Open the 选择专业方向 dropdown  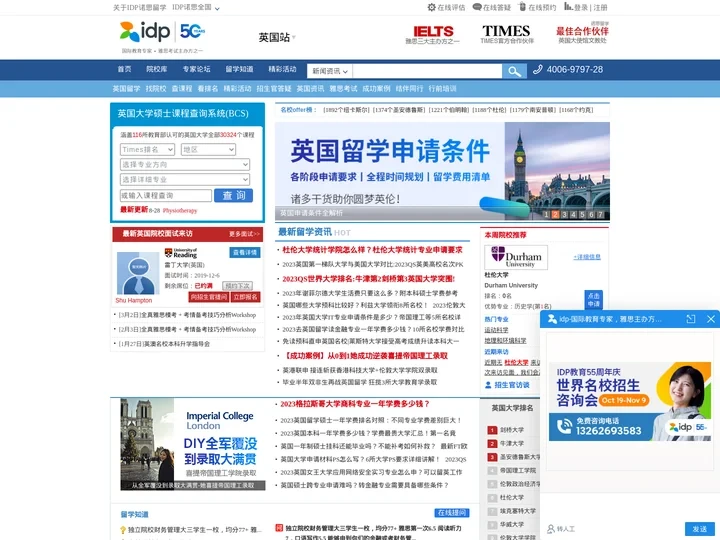pyautogui.click(x=185, y=164)
